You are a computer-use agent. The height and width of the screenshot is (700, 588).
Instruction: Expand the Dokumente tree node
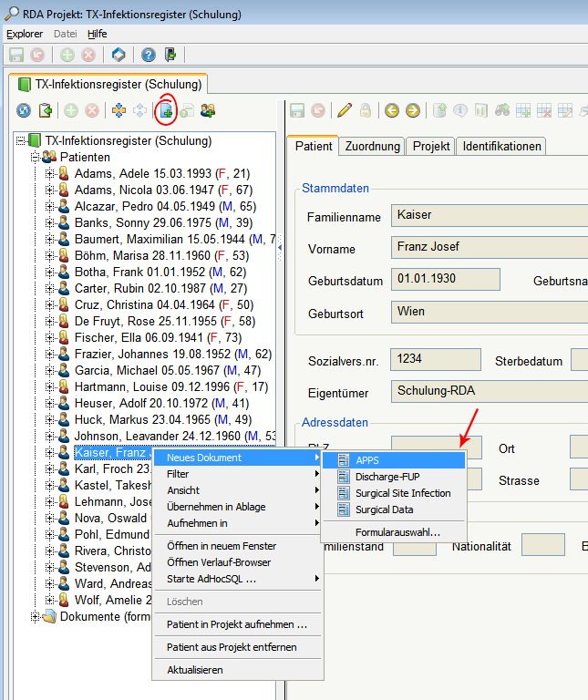[36, 617]
